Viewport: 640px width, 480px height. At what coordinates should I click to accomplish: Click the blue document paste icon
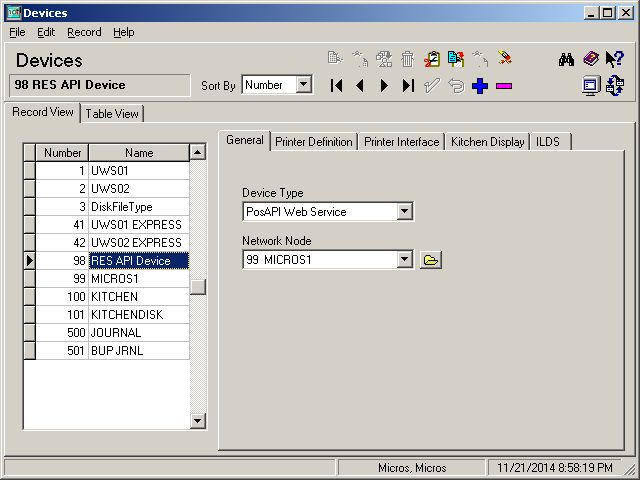pos(456,59)
